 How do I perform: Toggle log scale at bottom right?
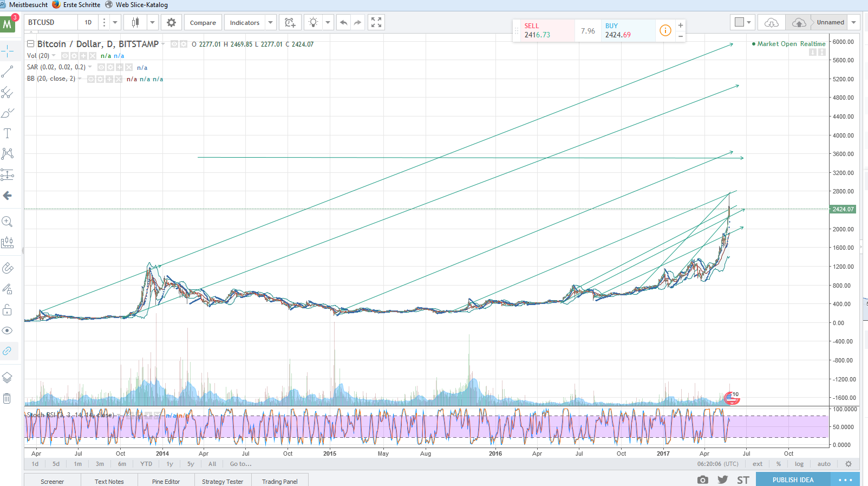tap(799, 464)
